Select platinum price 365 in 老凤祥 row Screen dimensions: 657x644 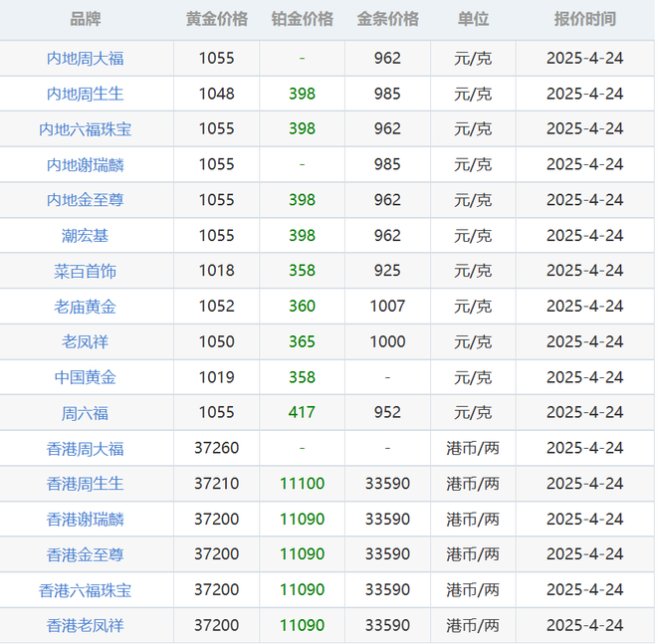coord(302,341)
